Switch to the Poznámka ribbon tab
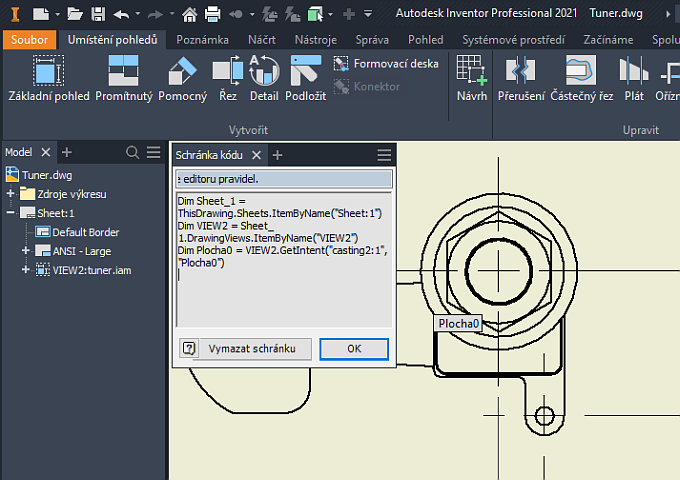 point(203,40)
